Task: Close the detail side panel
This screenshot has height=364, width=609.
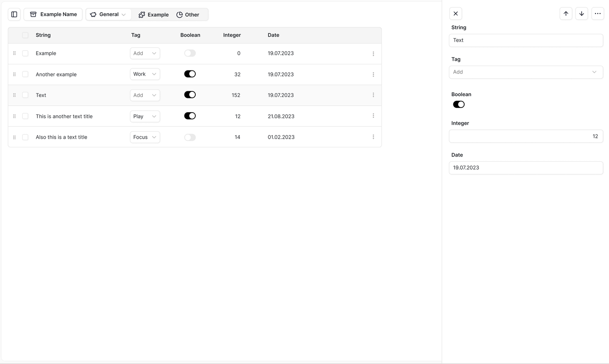Action: 455,13
